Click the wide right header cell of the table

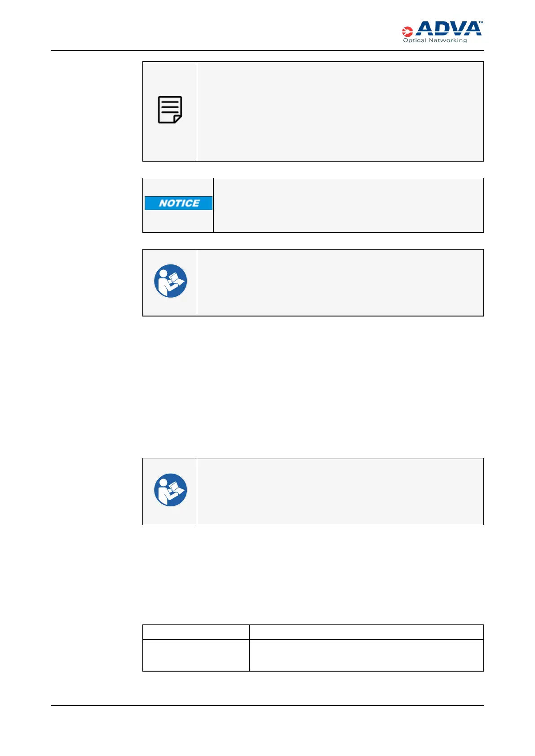(366, 632)
